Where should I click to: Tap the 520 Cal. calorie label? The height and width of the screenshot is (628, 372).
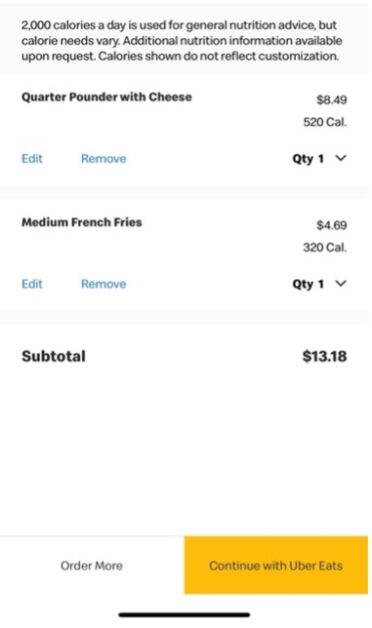point(325,122)
